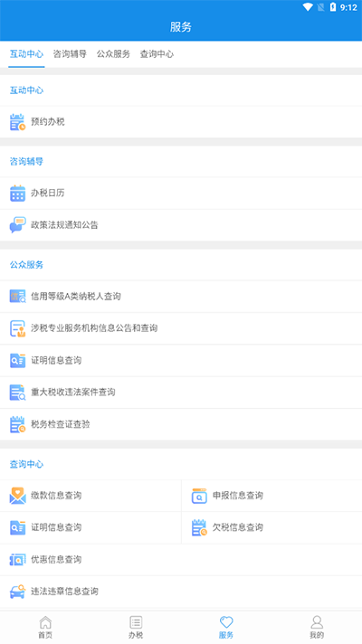Open 预约办税 entry text
The image size is (362, 644).
coord(48,122)
